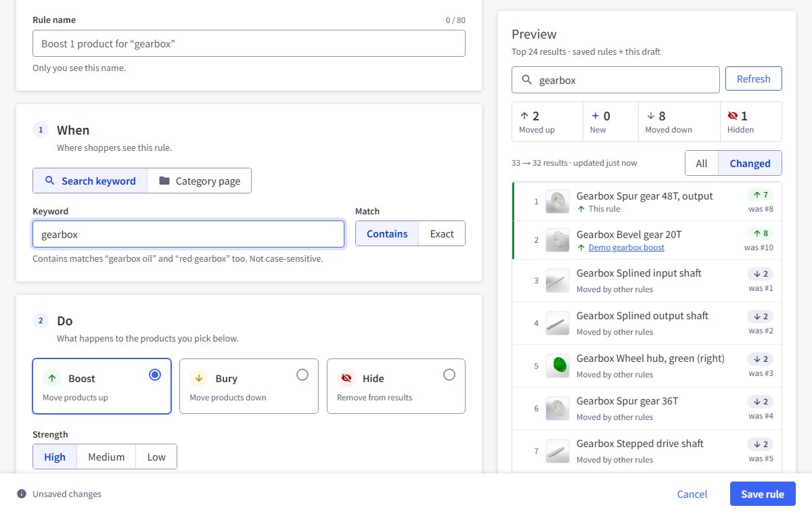The image size is (812, 514).
Task: Choose Low strength
Action: click(x=156, y=457)
